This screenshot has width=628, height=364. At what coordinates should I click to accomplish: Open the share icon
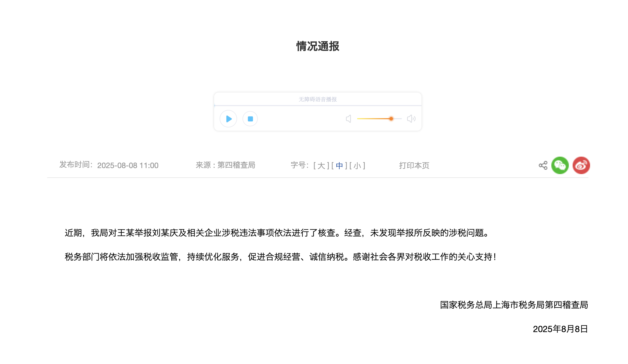543,165
